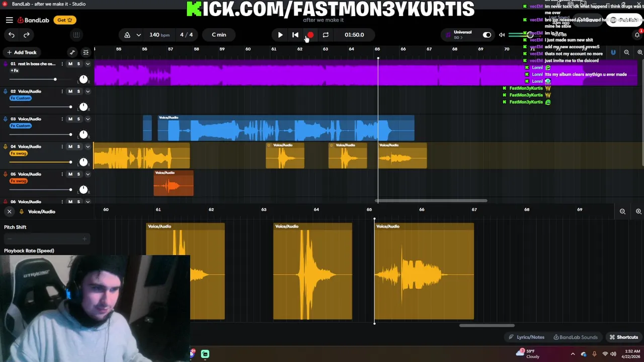Solo track 01 rest in bass
This screenshot has height=362, width=644.
tap(78, 64)
